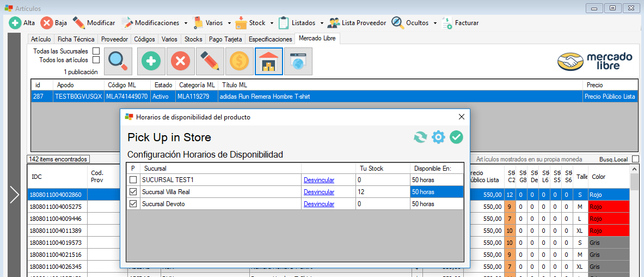Switch to the Ficha Técnica tab

coord(76,39)
